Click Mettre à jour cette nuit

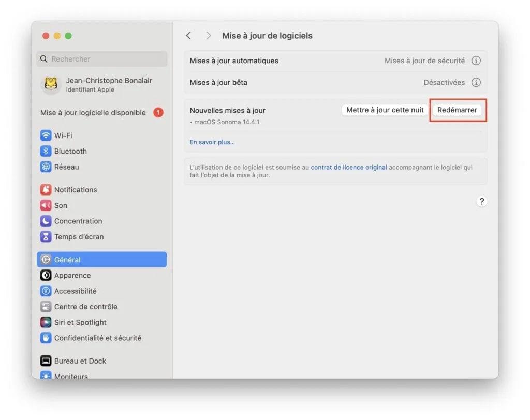384,110
